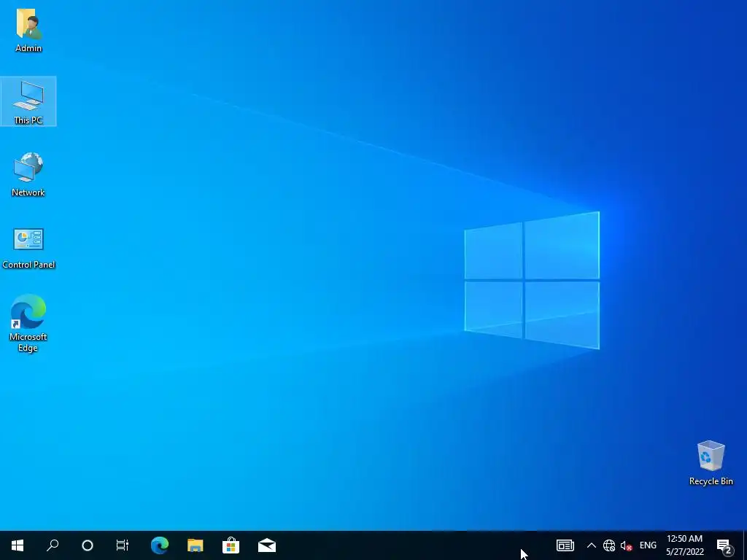Screen dimensions: 747x560
Task: Open News and interests widget
Action: click(565, 545)
